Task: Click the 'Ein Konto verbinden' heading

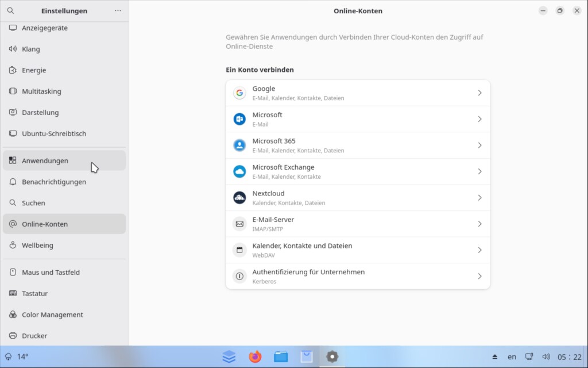Action: pos(260,70)
